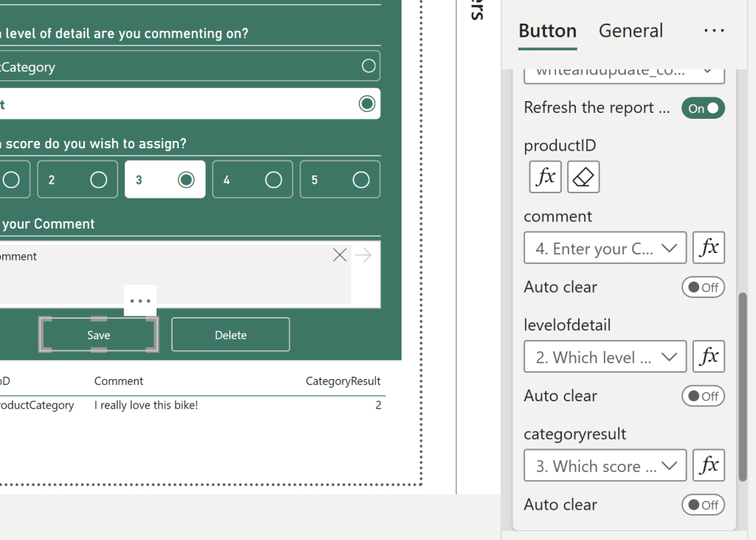The width and height of the screenshot is (756, 540).
Task: Clear the comment text box with X
Action: click(340, 255)
